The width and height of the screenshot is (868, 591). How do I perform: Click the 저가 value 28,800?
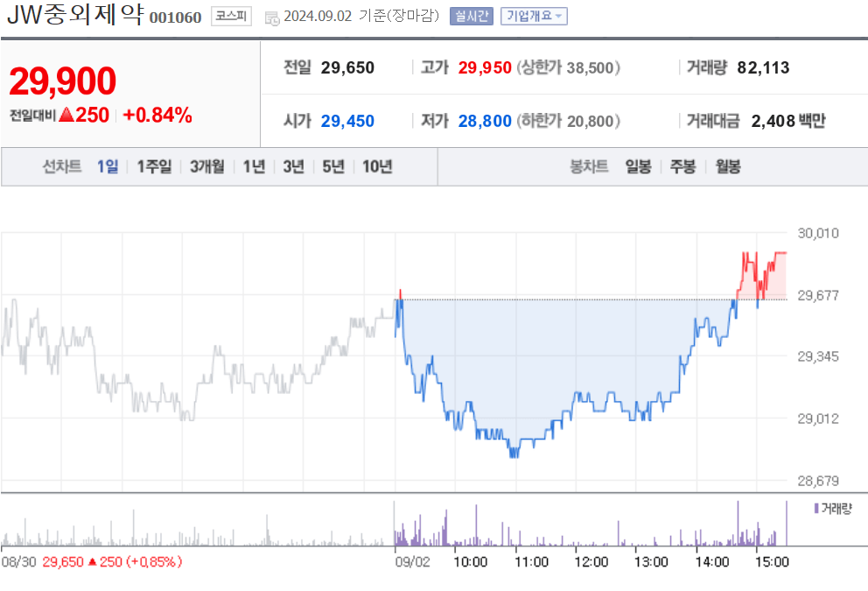(x=485, y=121)
